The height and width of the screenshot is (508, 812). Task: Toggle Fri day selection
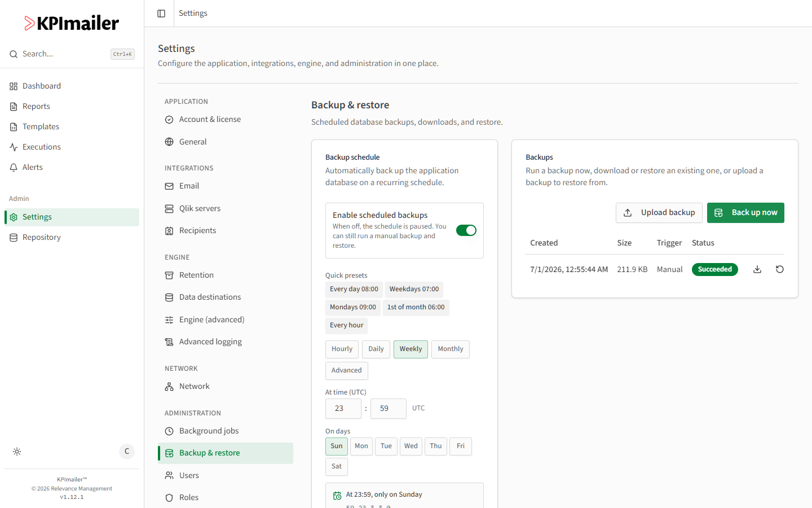pyautogui.click(x=461, y=446)
